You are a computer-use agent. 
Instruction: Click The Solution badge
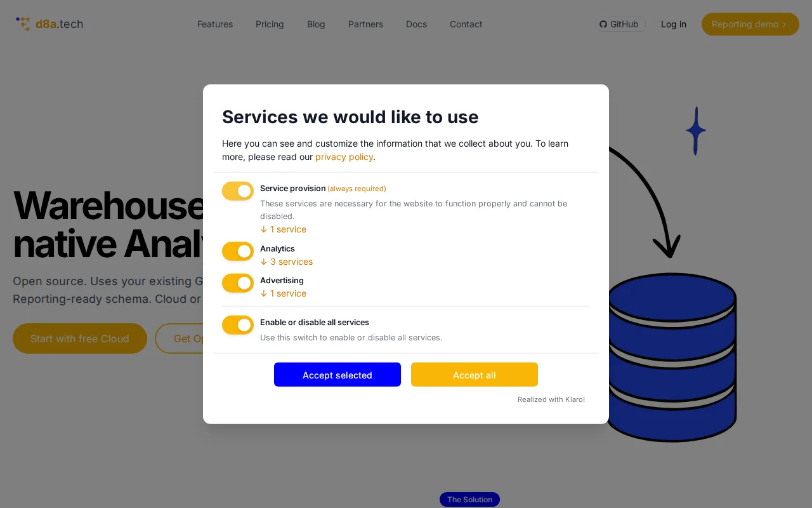(469, 500)
